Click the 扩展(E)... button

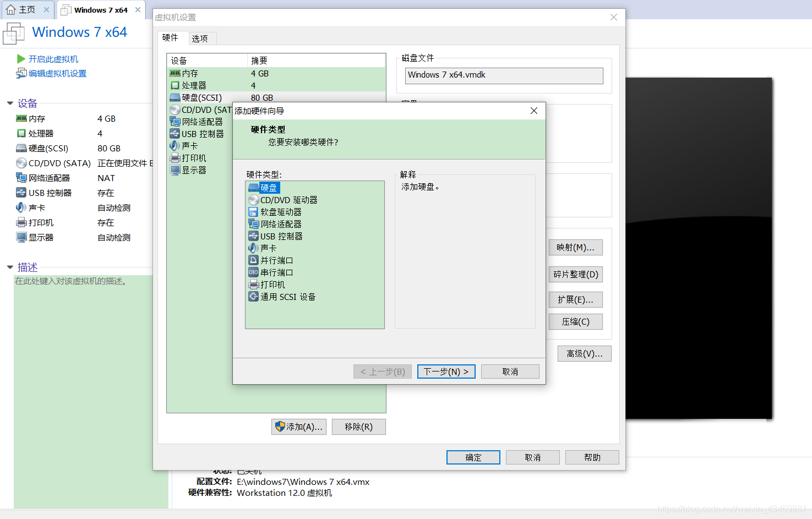tap(576, 299)
